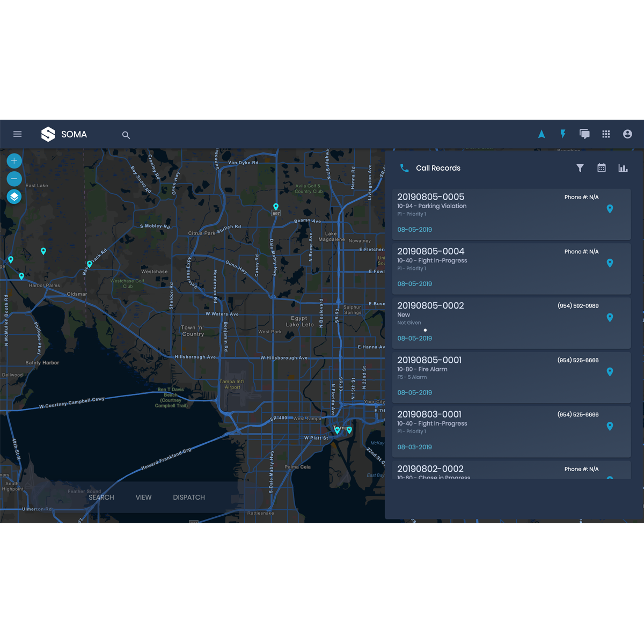Locate call 20190805-0005 on map
Viewport: 644px width, 644px height.
(610, 209)
